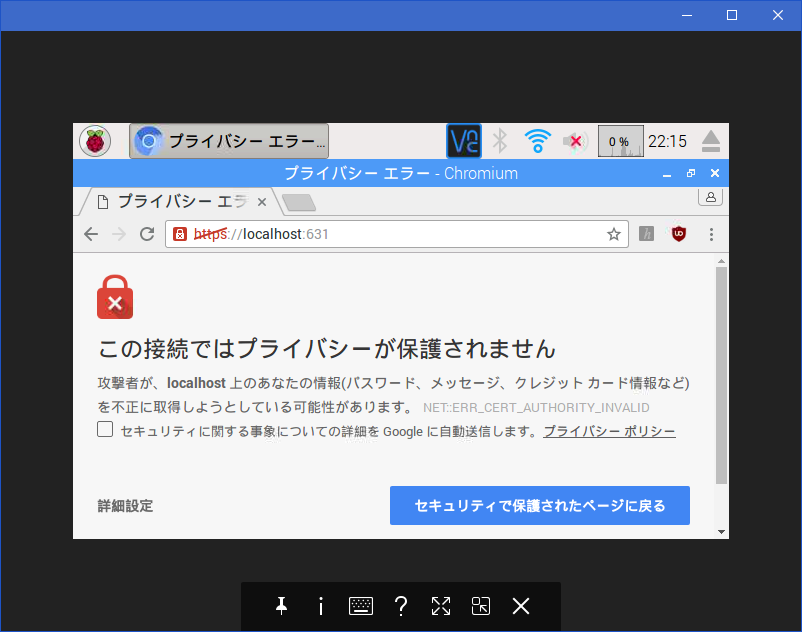
Task: Click the eject removable media icon
Action: coord(710,140)
